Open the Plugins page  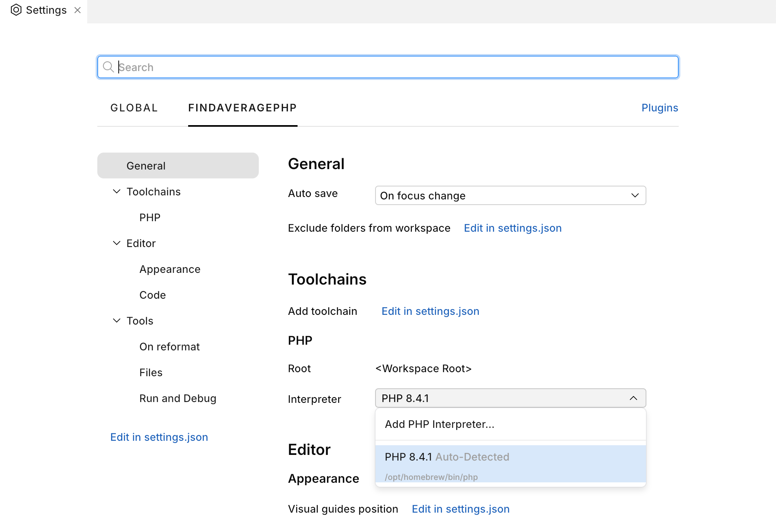coord(660,107)
